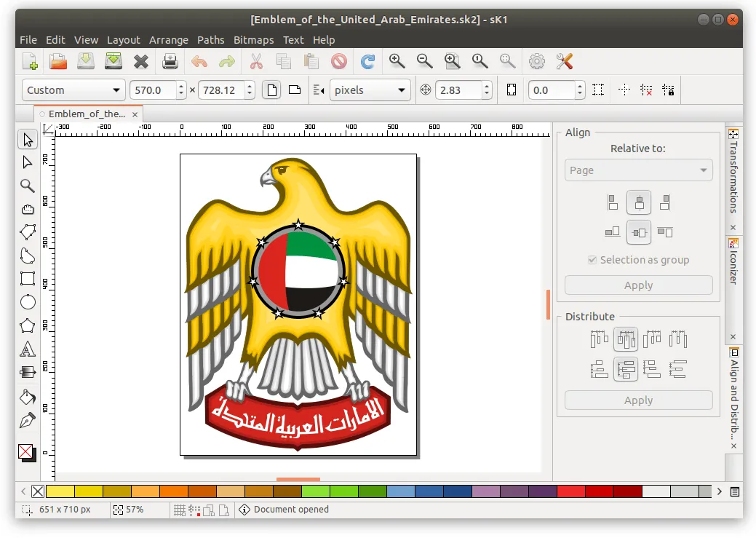Open the pixels units dropdown
Image resolution: width=756 pixels, height=538 pixels.
[x=370, y=90]
